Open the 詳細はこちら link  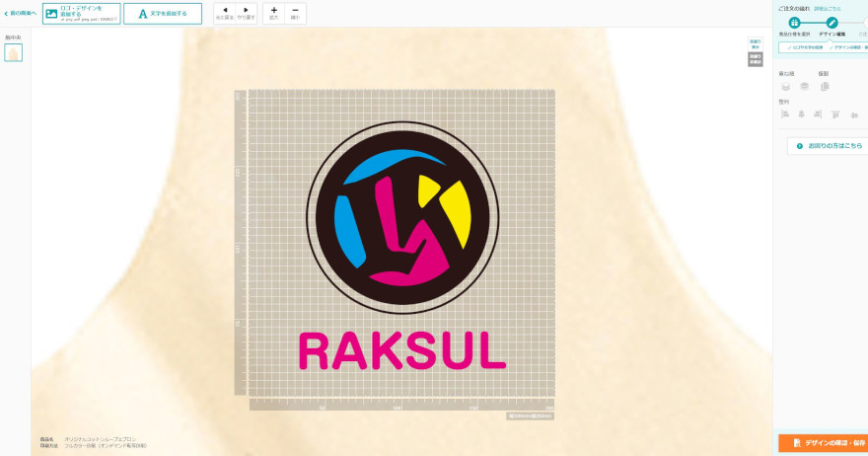coord(827,8)
